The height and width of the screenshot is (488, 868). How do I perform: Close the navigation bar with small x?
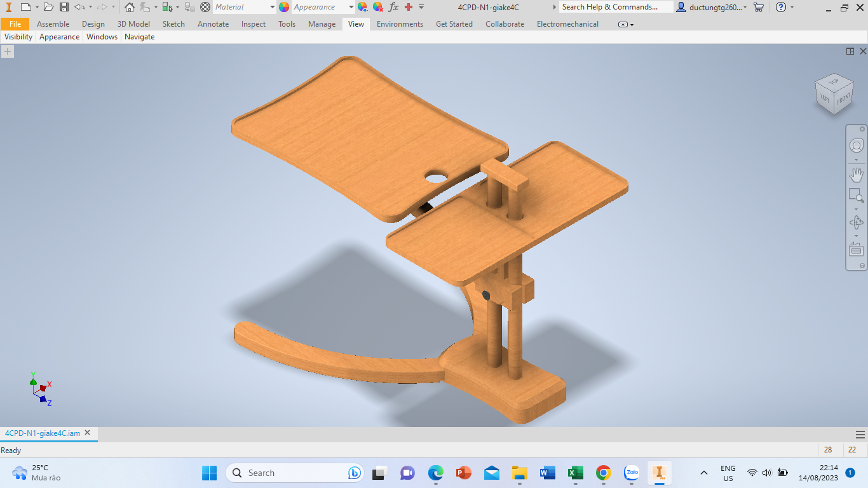point(862,129)
